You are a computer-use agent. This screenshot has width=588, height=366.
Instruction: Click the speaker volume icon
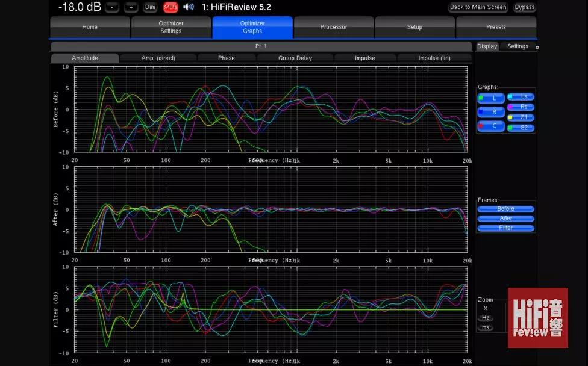(x=189, y=7)
